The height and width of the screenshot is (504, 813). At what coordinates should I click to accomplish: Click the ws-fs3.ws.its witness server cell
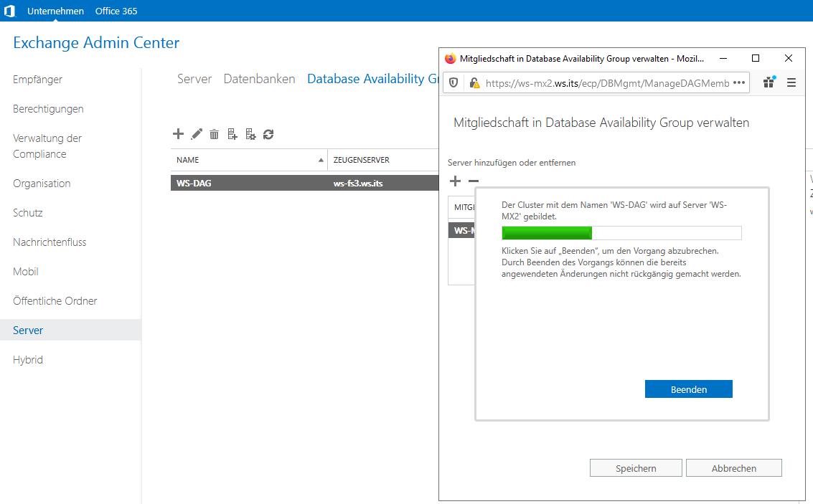point(358,184)
